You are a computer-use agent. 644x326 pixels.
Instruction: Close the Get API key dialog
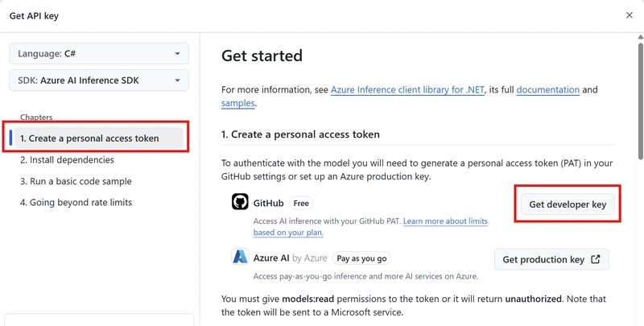click(630, 15)
